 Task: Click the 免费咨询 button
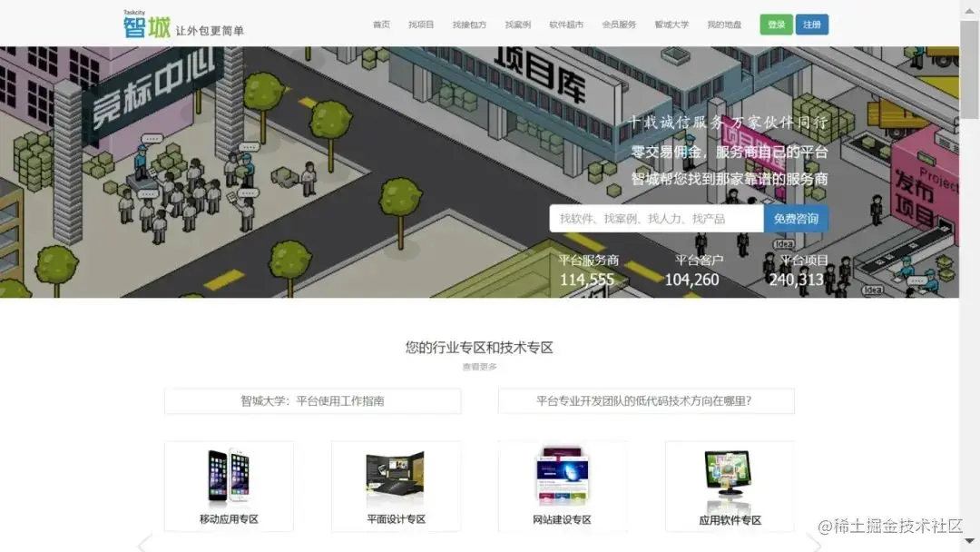pyautogui.click(x=796, y=219)
